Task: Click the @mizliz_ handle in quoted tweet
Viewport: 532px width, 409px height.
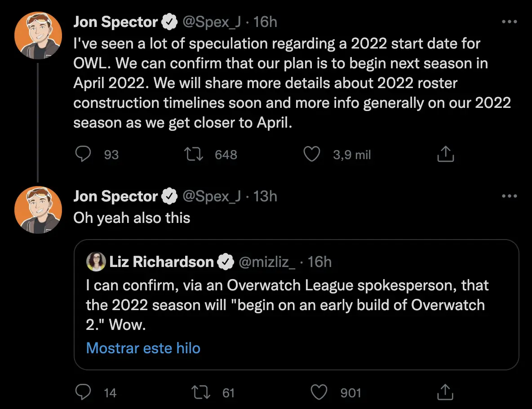Action: pyautogui.click(x=267, y=262)
